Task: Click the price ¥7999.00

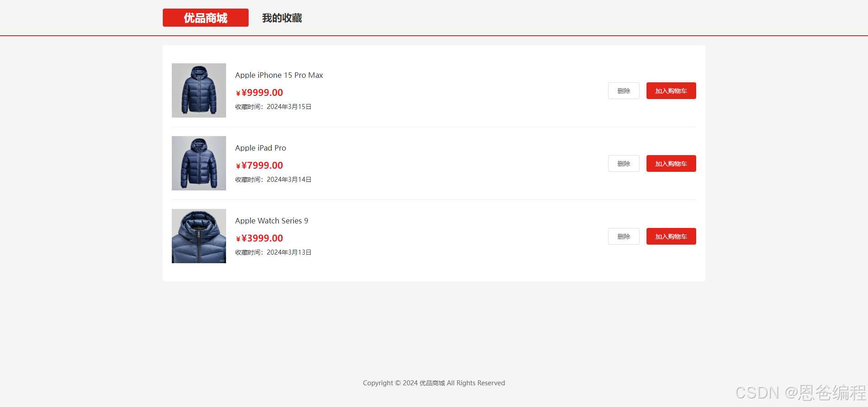Action: coord(259,166)
